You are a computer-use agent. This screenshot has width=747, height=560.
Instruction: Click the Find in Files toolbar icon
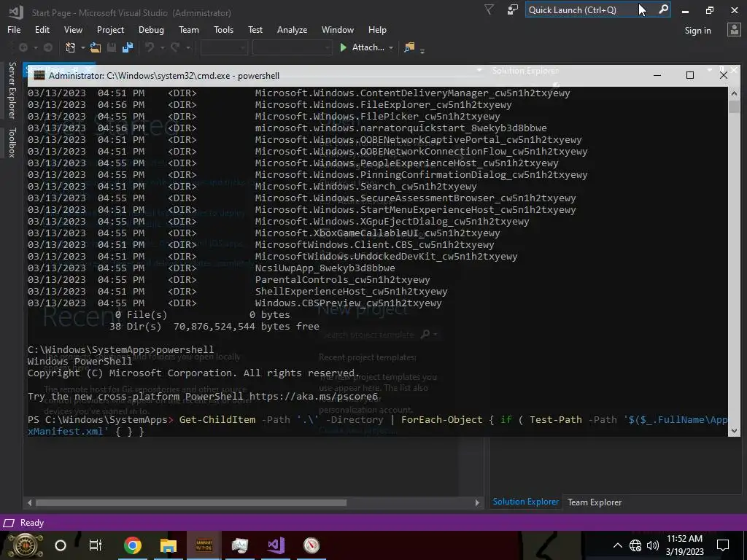pyautogui.click(x=409, y=47)
